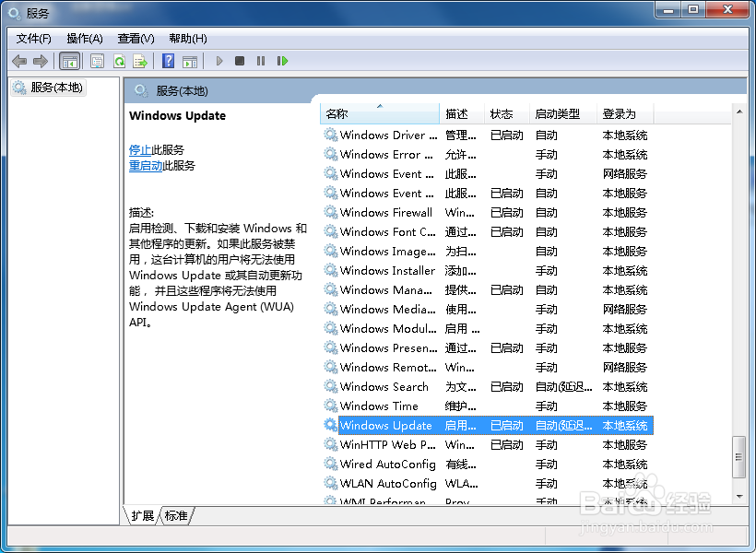The image size is (756, 553).
Task: Select 服务(本地) in the left tree
Action: pyautogui.click(x=55, y=88)
